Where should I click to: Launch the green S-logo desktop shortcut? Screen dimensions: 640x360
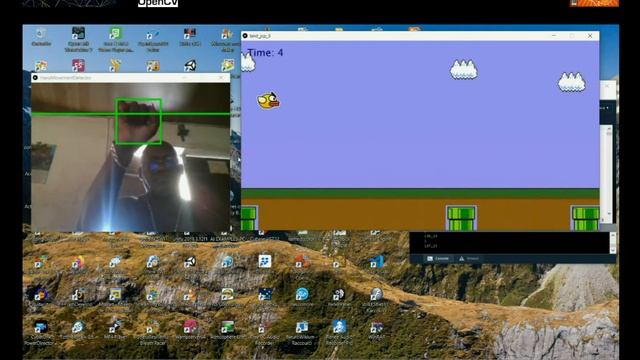click(x=115, y=33)
